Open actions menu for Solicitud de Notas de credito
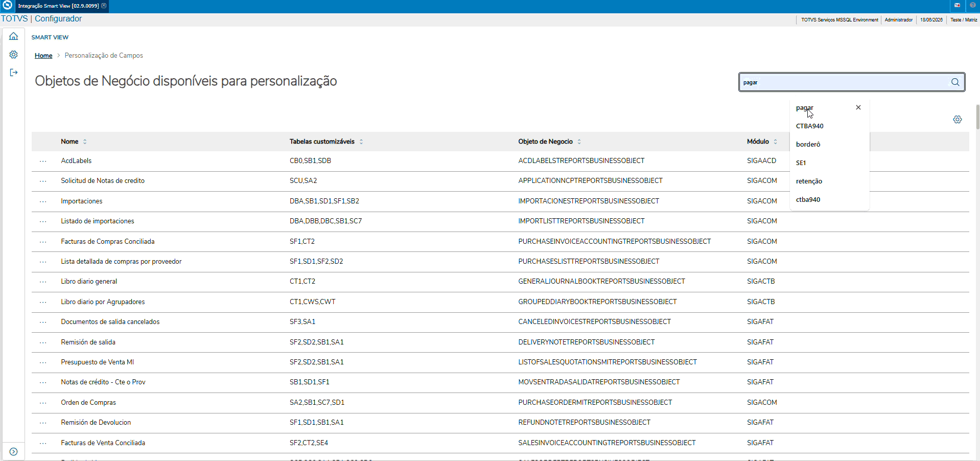The image size is (980, 461). (x=43, y=181)
